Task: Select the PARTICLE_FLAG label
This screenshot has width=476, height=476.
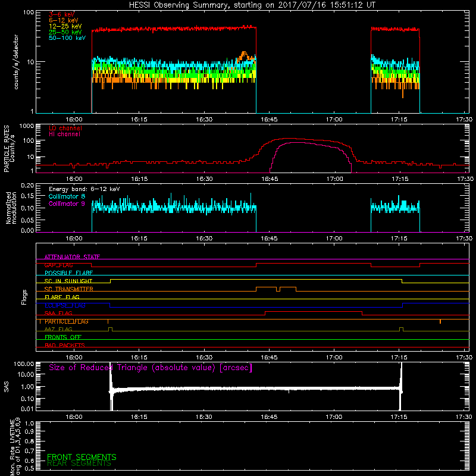Action: tap(67, 321)
